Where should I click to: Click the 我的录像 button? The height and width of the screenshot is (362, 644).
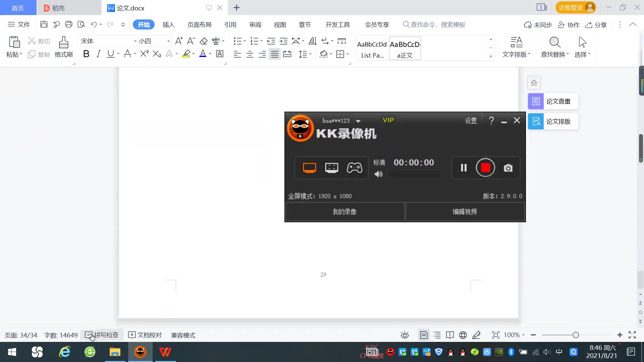[x=344, y=212]
